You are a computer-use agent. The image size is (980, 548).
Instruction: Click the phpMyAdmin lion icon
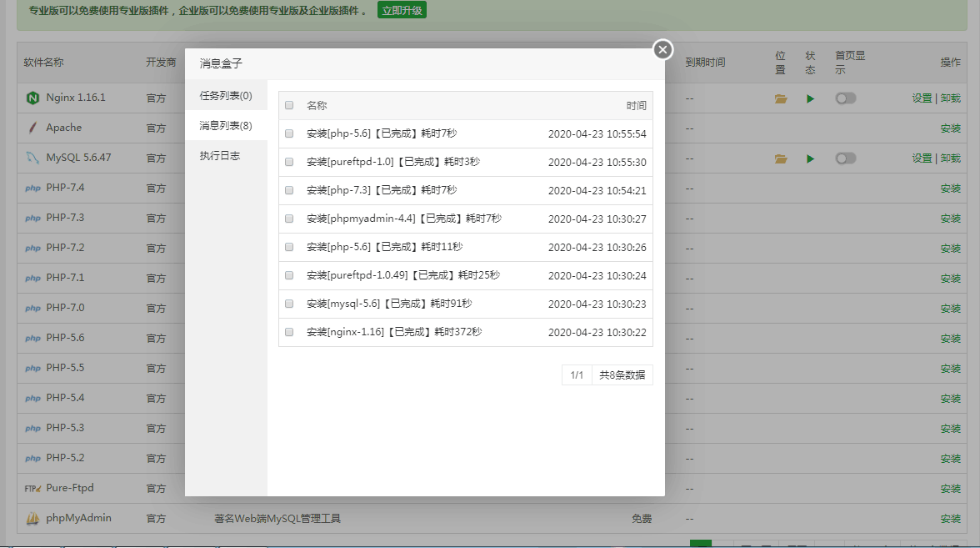(x=32, y=518)
